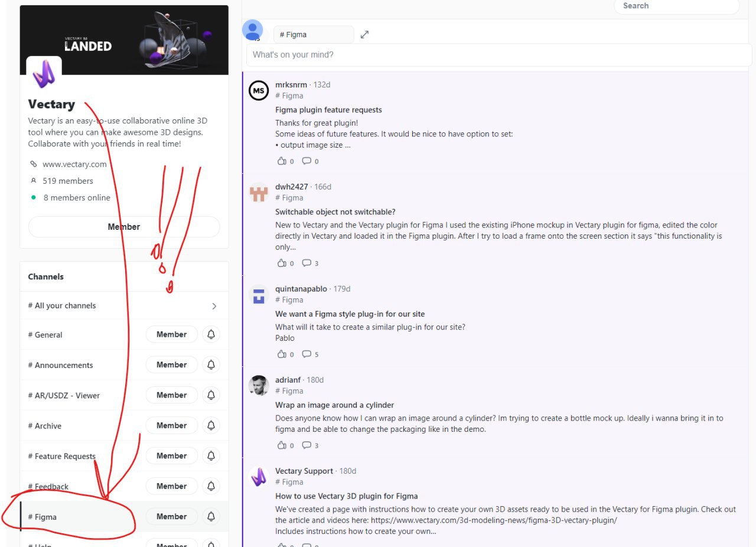This screenshot has width=756, height=547.
Task: Click the Vectary Support avatar
Action: tap(259, 477)
